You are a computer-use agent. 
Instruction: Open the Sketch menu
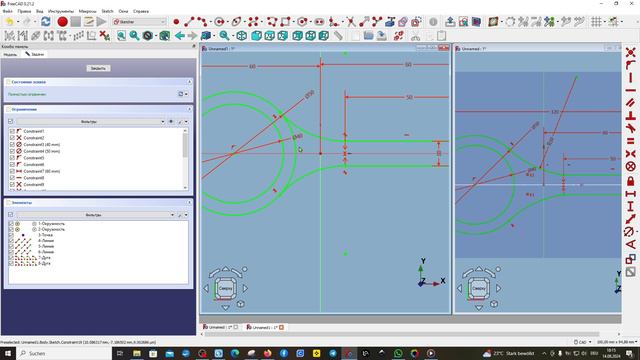[107, 11]
